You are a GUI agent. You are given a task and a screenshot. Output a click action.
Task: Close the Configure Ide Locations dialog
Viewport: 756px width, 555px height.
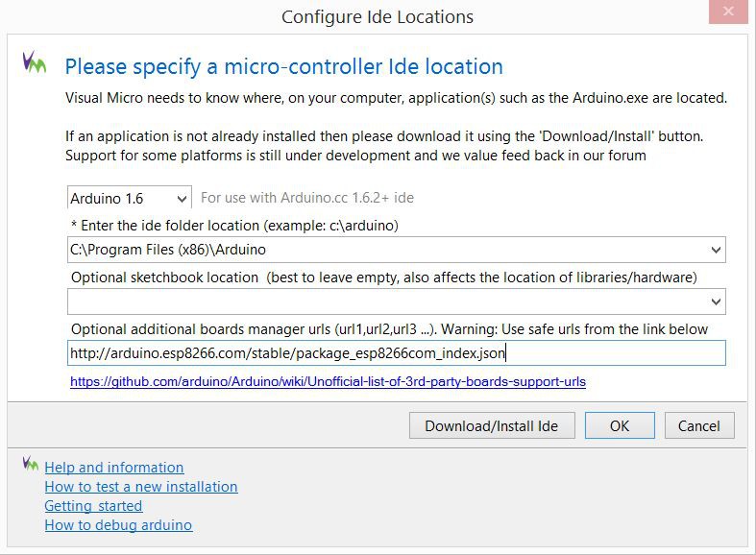click(x=728, y=12)
